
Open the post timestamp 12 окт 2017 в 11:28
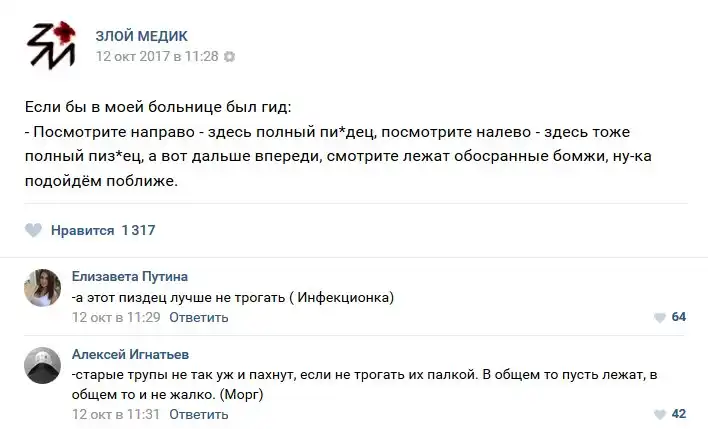tap(156, 57)
